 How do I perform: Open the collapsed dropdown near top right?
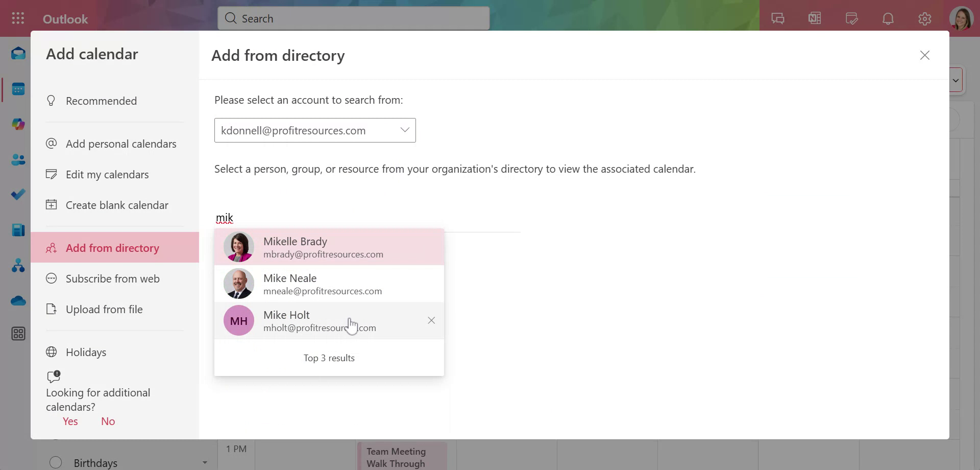coord(955,80)
